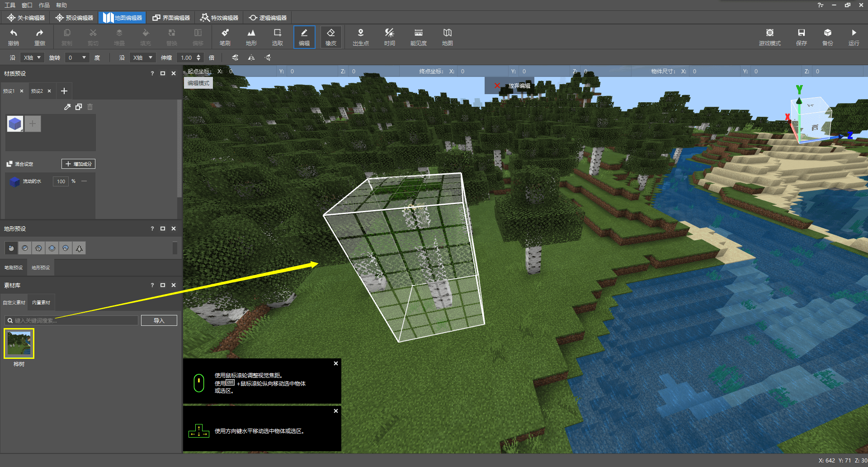Image resolution: width=868 pixels, height=467 pixels.
Task: Select the 橡皮 eraser tool
Action: (331, 37)
